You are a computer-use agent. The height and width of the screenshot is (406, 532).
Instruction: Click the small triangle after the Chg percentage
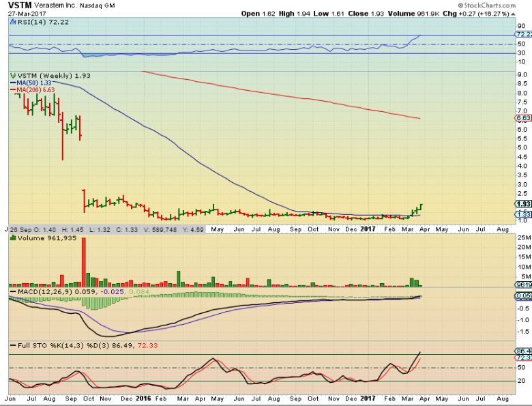point(513,14)
